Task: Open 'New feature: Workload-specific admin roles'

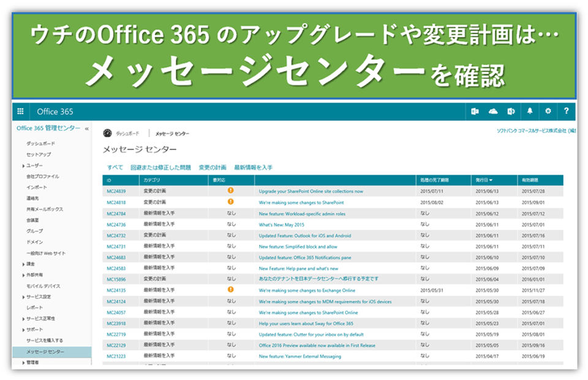Action: pyautogui.click(x=302, y=214)
